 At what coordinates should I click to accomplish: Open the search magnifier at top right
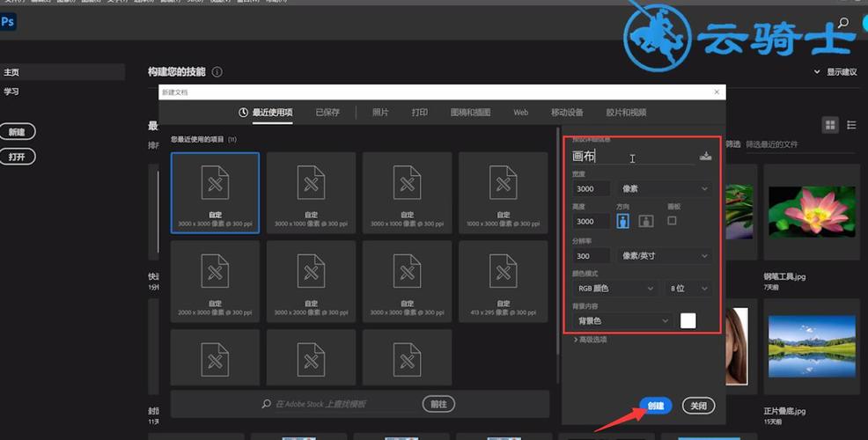click(x=843, y=24)
